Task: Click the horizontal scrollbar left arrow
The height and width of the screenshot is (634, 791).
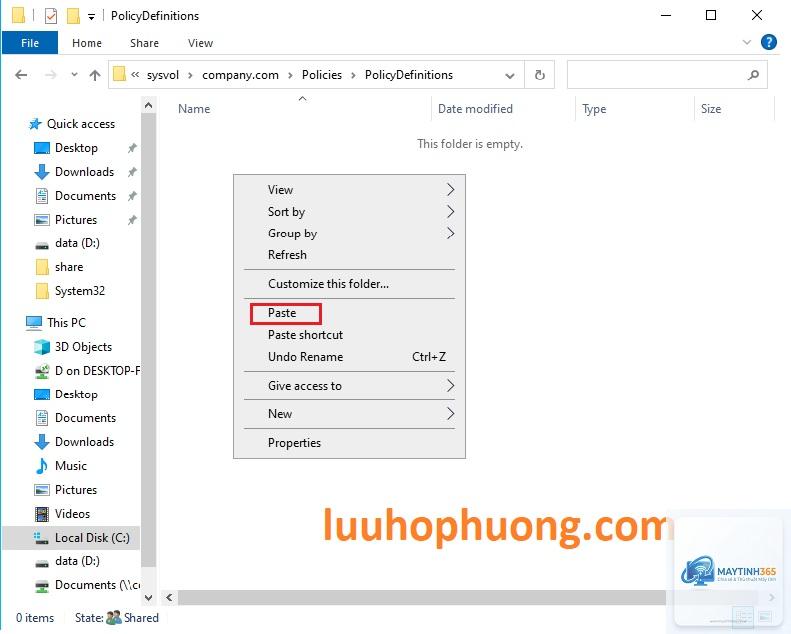Action: (x=169, y=598)
